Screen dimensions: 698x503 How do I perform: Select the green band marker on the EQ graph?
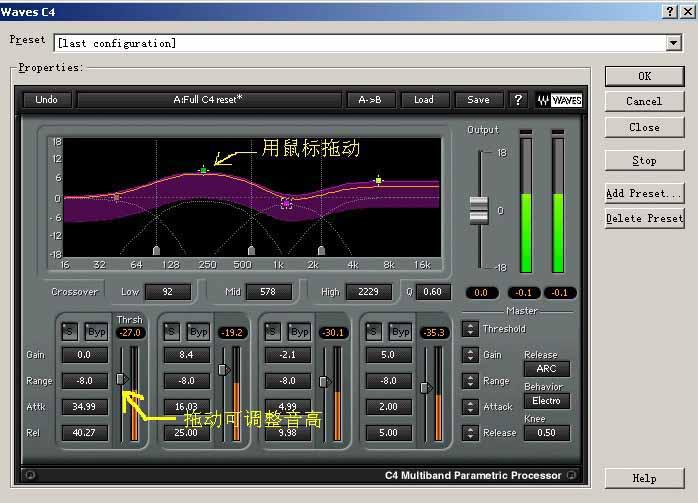pos(204,171)
